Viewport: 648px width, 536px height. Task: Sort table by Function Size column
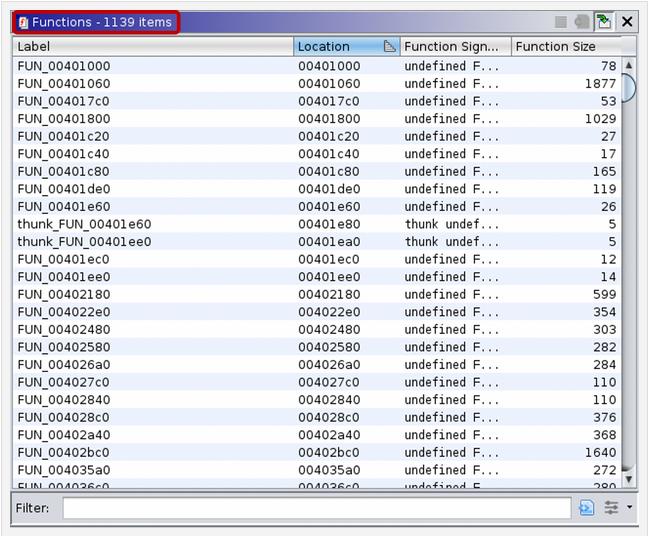pyautogui.click(x=565, y=46)
